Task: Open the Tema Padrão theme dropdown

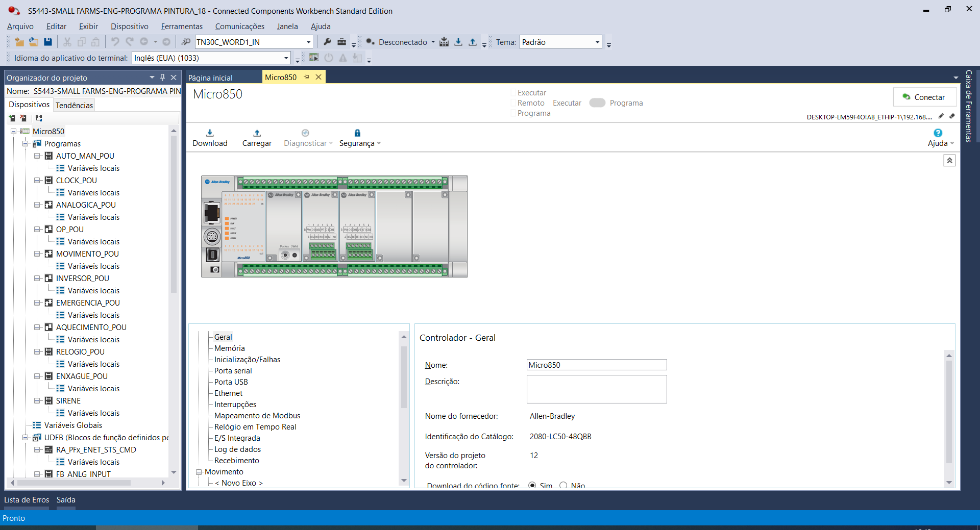Action: point(597,42)
